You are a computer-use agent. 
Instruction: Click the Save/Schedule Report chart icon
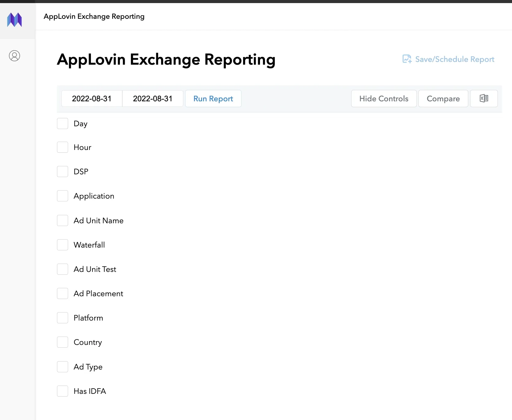tap(407, 59)
